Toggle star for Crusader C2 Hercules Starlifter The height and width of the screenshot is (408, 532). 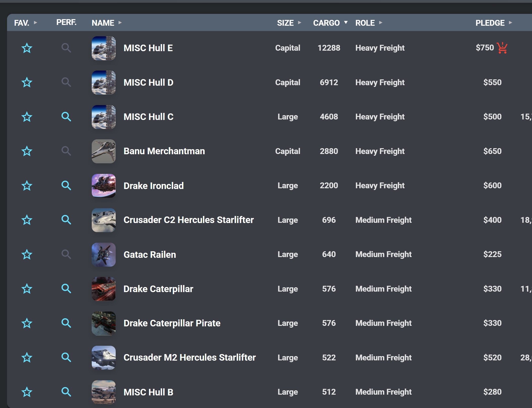[27, 220]
